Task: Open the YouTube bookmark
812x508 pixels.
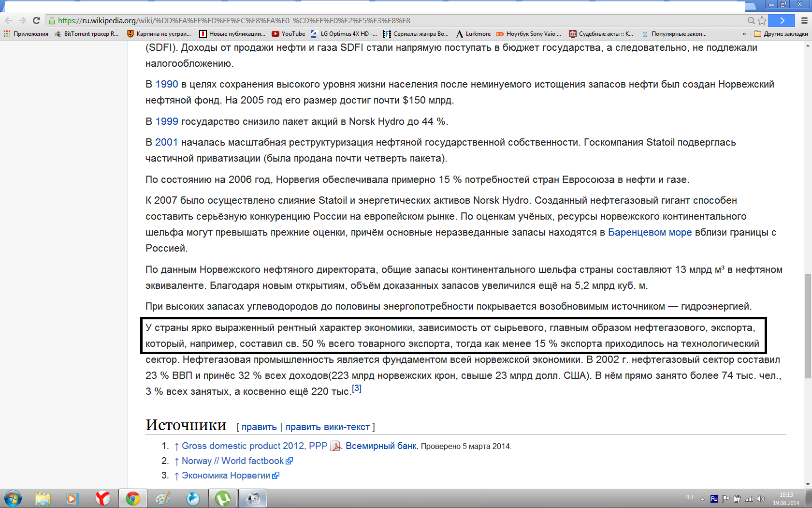Action: pos(289,34)
